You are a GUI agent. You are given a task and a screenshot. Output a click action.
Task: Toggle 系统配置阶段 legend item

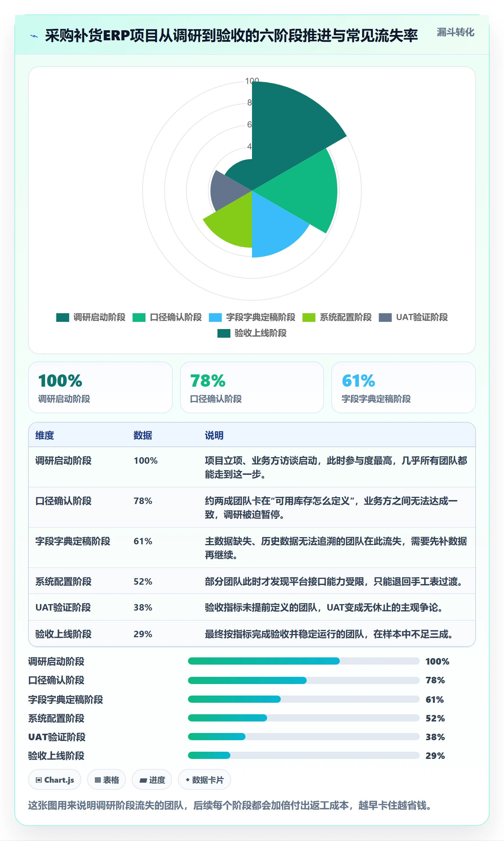[337, 318]
